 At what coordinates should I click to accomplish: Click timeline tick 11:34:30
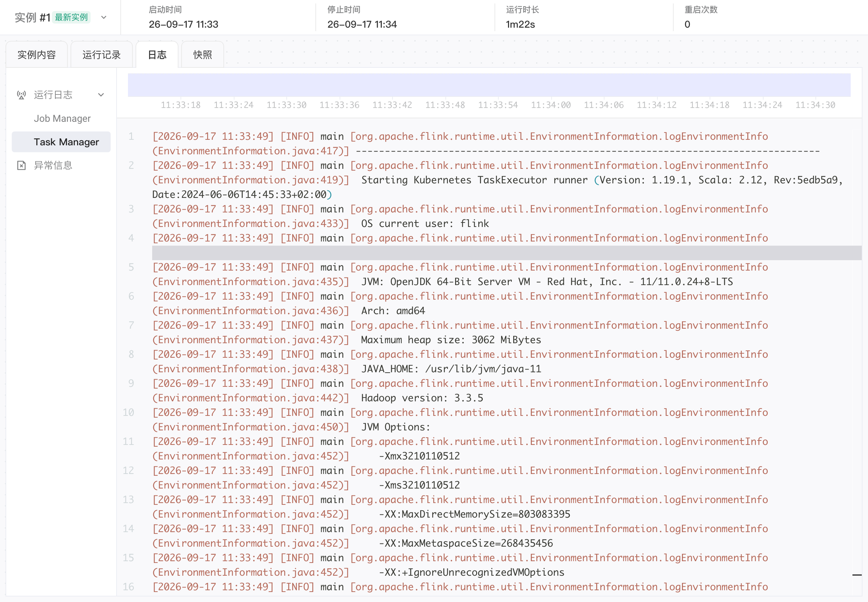pyautogui.click(x=815, y=105)
